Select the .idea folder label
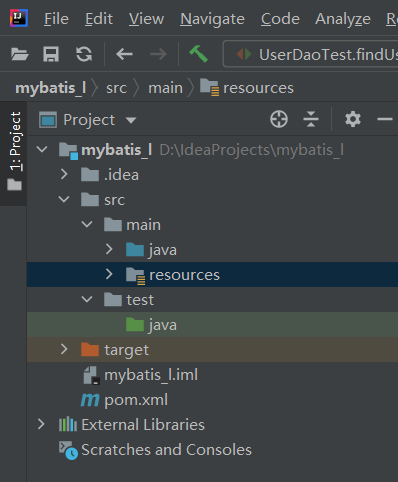This screenshot has height=482, width=398. [121, 175]
